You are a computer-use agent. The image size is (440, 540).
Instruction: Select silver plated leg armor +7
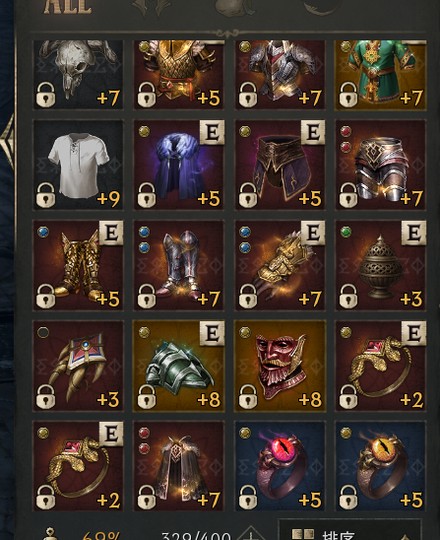pos(381,165)
